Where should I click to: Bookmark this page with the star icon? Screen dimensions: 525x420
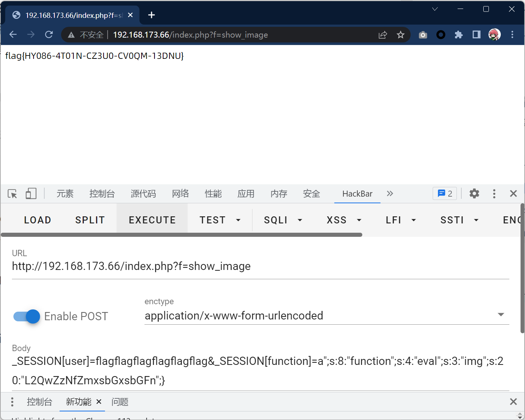click(x=400, y=35)
